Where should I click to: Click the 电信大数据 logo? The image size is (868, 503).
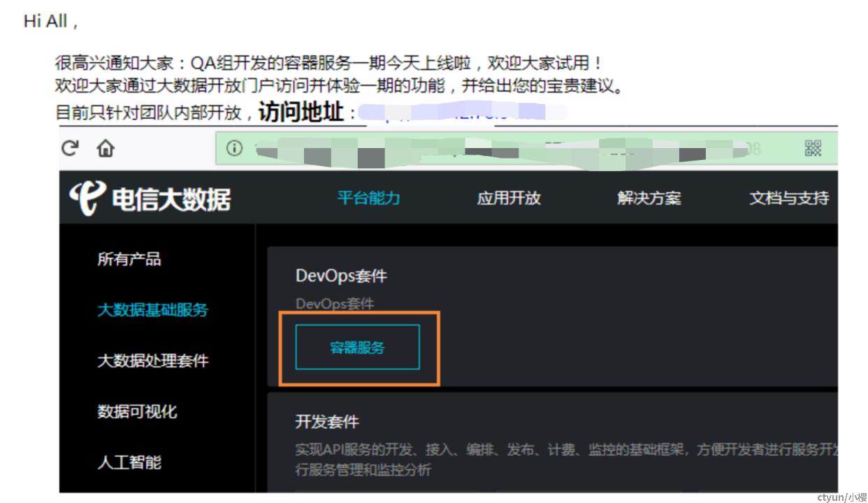coord(150,198)
